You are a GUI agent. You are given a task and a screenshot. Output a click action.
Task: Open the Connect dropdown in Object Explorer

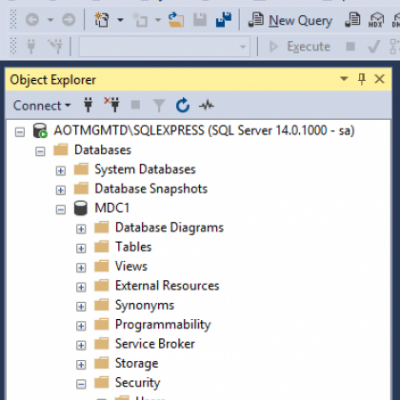tap(42, 106)
